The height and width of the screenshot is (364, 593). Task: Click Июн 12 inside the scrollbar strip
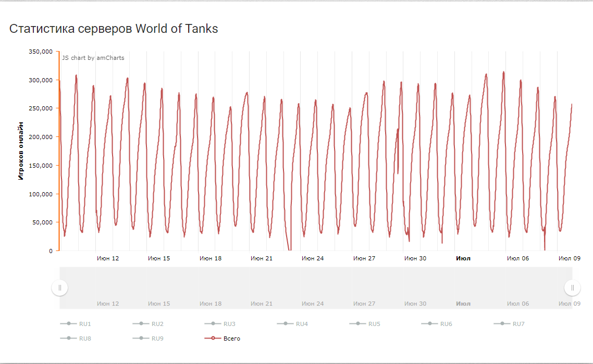[x=108, y=304]
